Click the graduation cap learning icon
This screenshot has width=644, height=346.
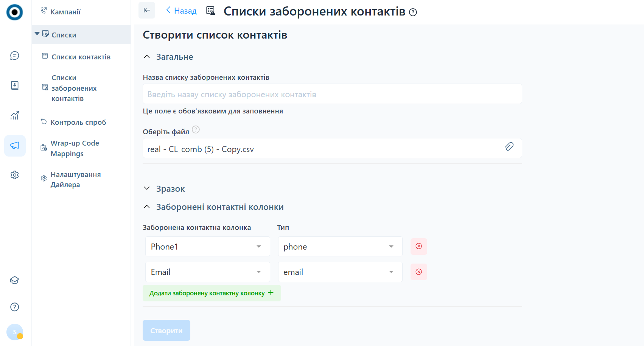[x=14, y=280]
